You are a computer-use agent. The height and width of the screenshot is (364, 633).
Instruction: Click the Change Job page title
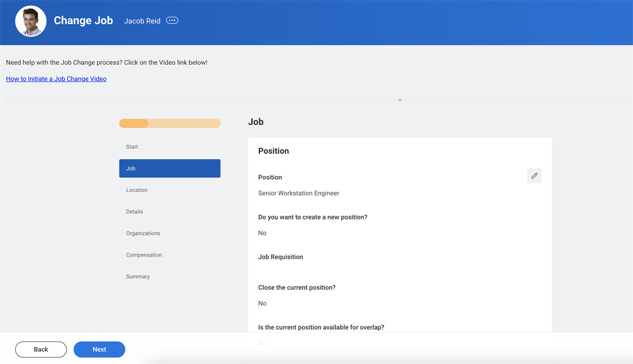click(83, 21)
